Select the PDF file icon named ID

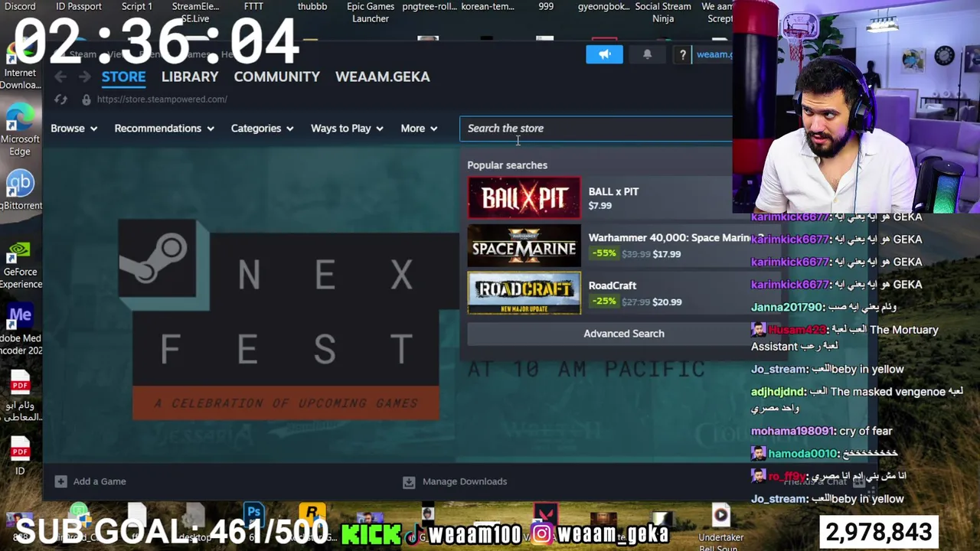pyautogui.click(x=20, y=457)
